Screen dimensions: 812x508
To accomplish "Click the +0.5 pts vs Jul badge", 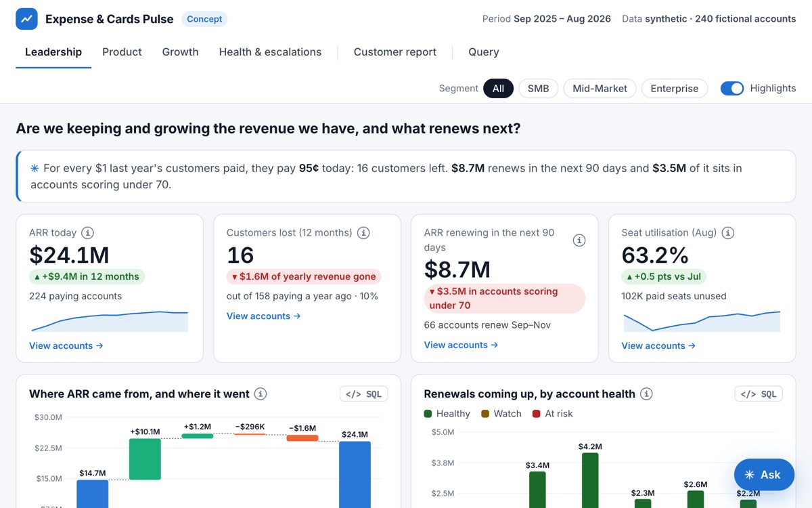I will 664,276.
